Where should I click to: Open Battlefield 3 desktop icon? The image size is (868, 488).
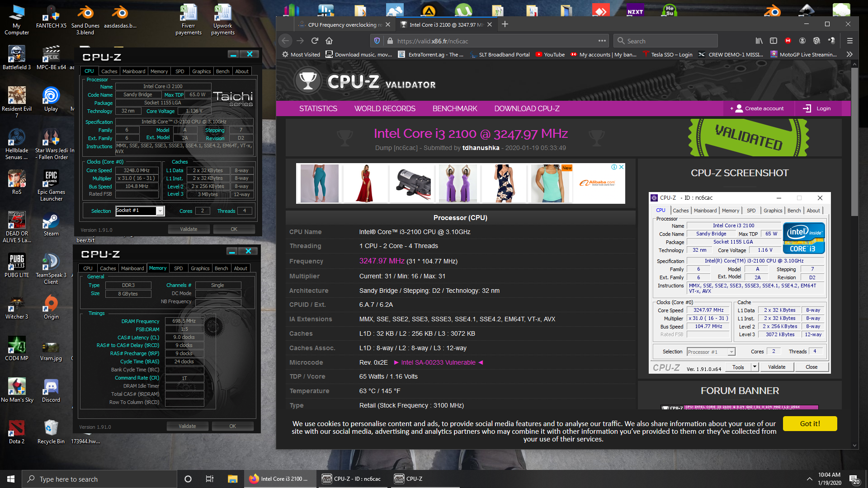click(x=17, y=57)
